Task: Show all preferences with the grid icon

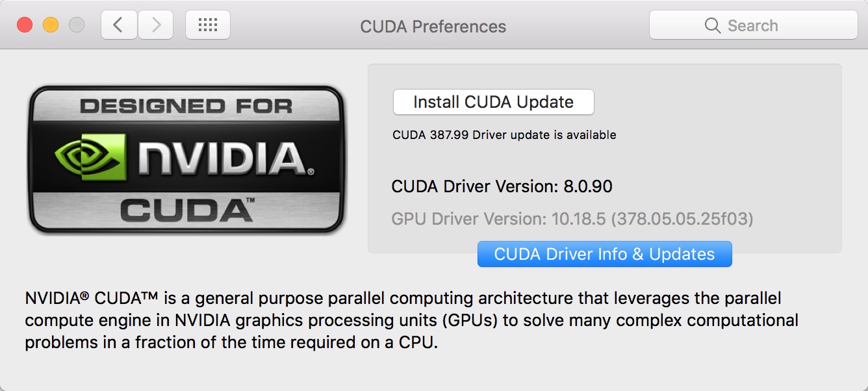Action: click(x=208, y=25)
